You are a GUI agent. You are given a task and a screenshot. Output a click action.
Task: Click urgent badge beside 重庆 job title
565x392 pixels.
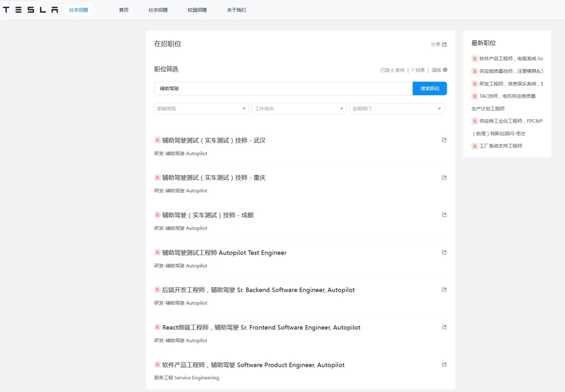click(157, 178)
